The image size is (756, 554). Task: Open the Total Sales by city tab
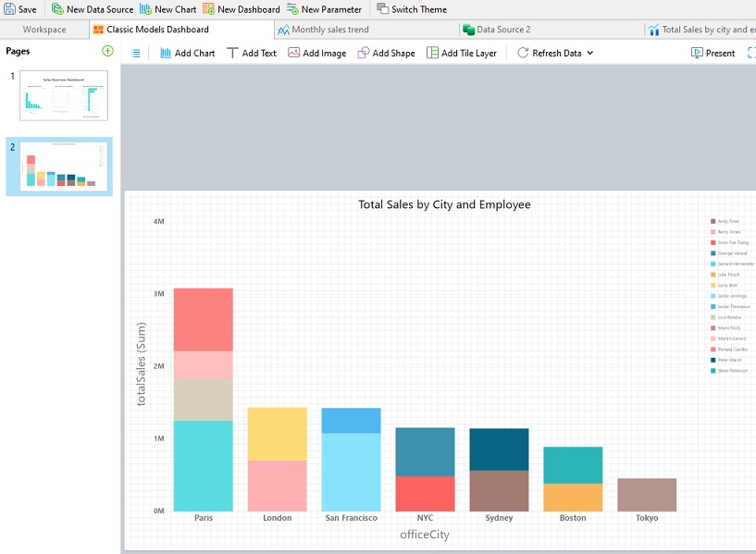click(700, 30)
